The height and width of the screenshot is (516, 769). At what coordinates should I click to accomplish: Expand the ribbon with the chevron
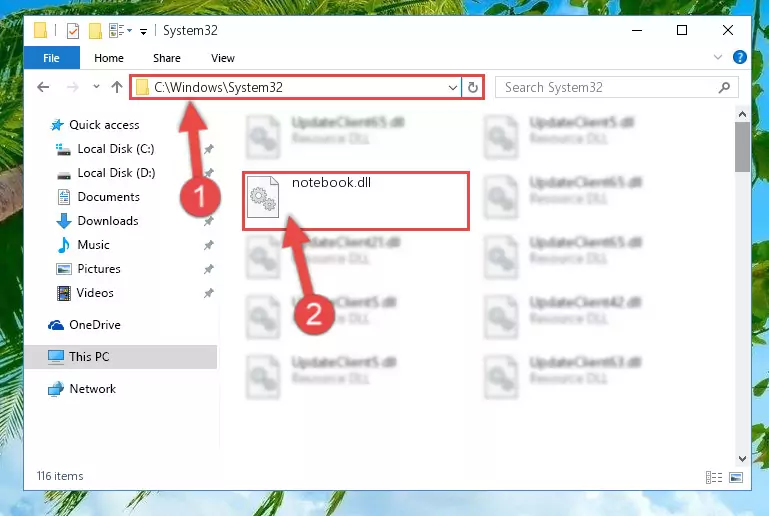click(x=718, y=57)
